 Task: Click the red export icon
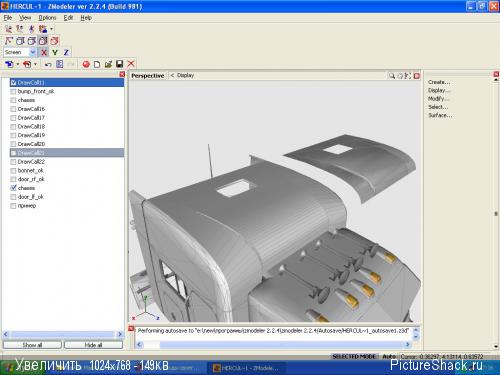point(27,64)
